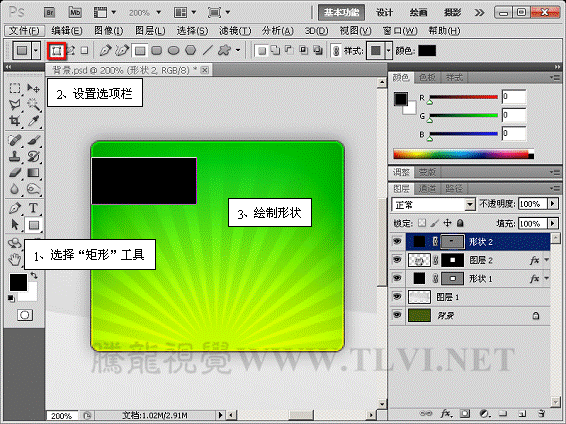The width and height of the screenshot is (566, 424).
Task: Select the Pen tool in toolbox
Action: pos(15,208)
